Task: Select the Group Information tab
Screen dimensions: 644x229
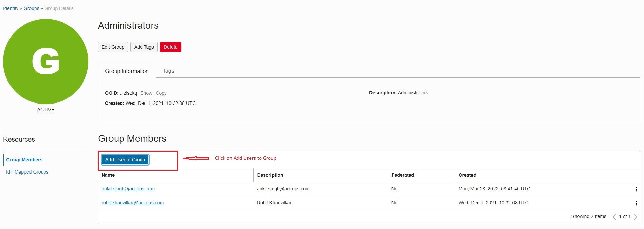Action: (127, 71)
